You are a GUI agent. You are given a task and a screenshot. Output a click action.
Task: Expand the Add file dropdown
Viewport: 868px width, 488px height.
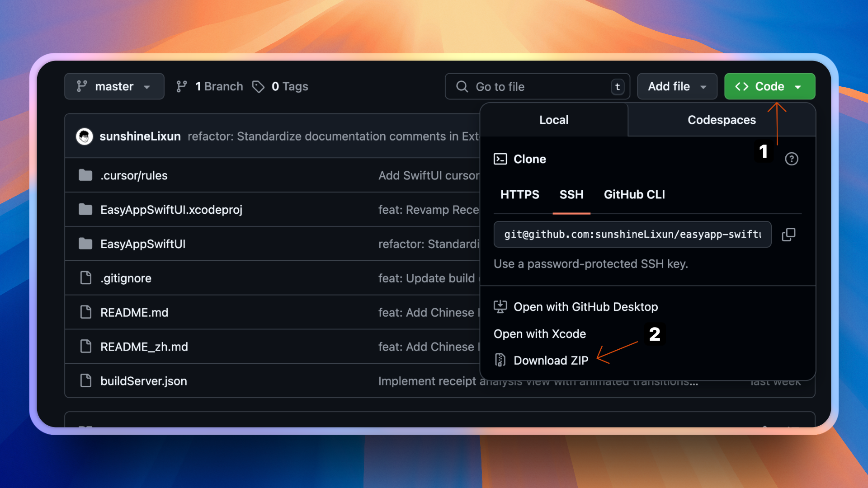click(677, 86)
